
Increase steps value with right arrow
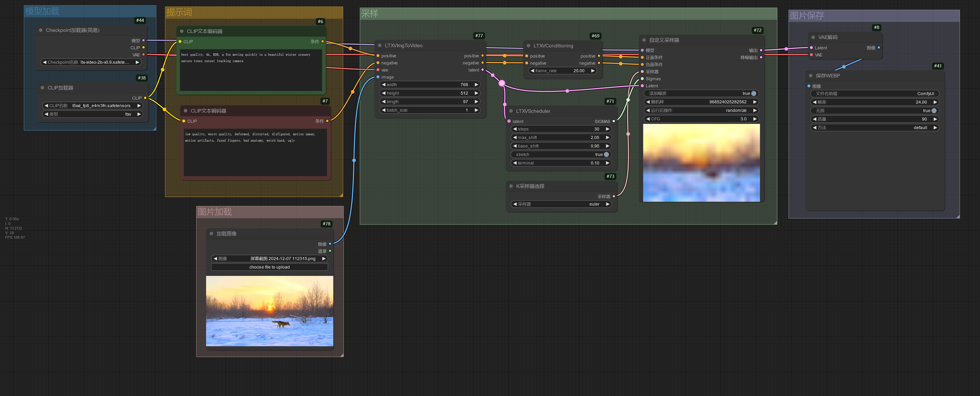click(x=608, y=129)
